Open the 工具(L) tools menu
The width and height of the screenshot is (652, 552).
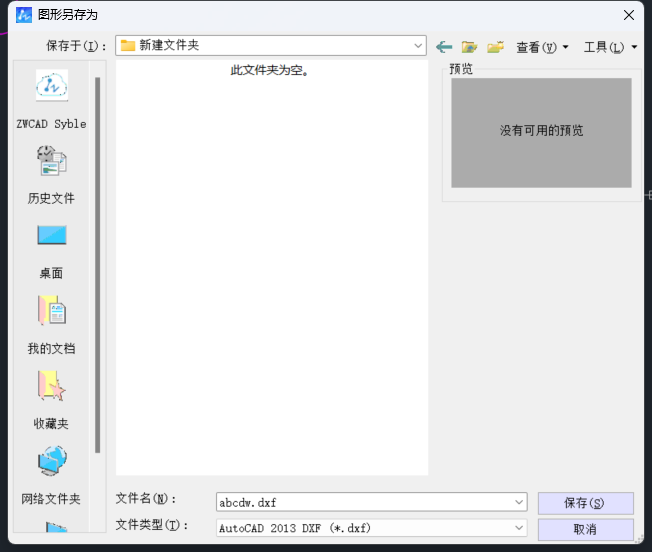(610, 47)
